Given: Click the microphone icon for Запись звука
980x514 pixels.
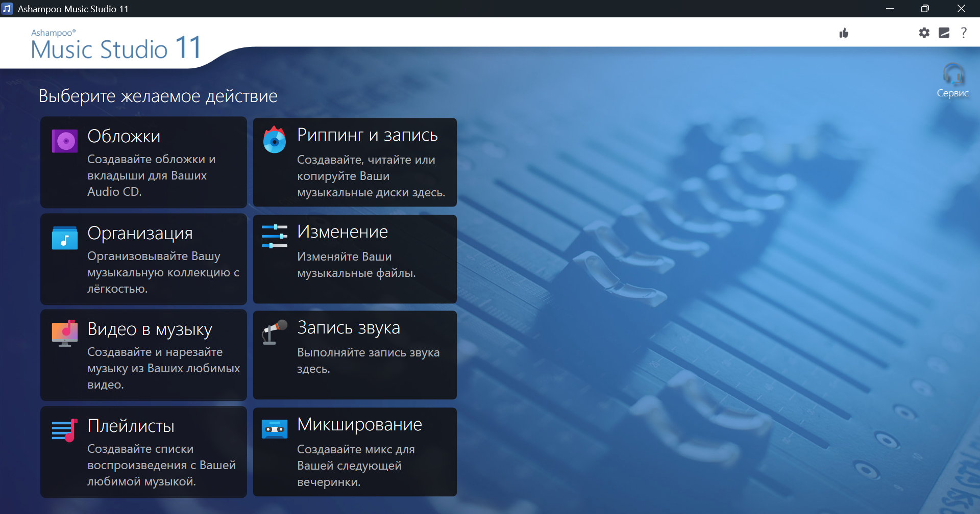Looking at the screenshot, I should click(275, 332).
